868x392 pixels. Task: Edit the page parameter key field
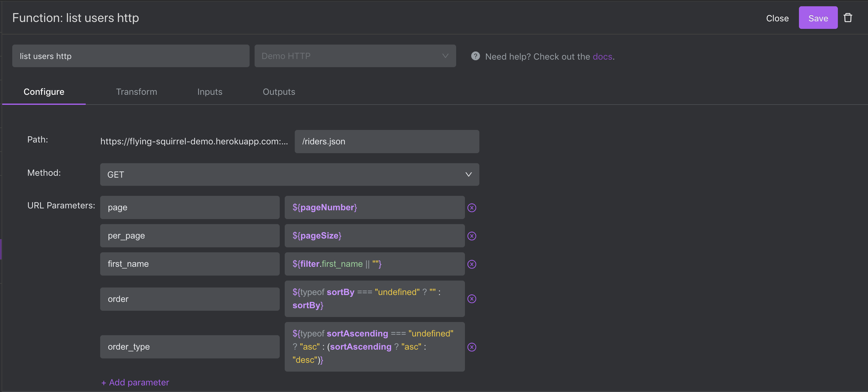click(x=190, y=207)
